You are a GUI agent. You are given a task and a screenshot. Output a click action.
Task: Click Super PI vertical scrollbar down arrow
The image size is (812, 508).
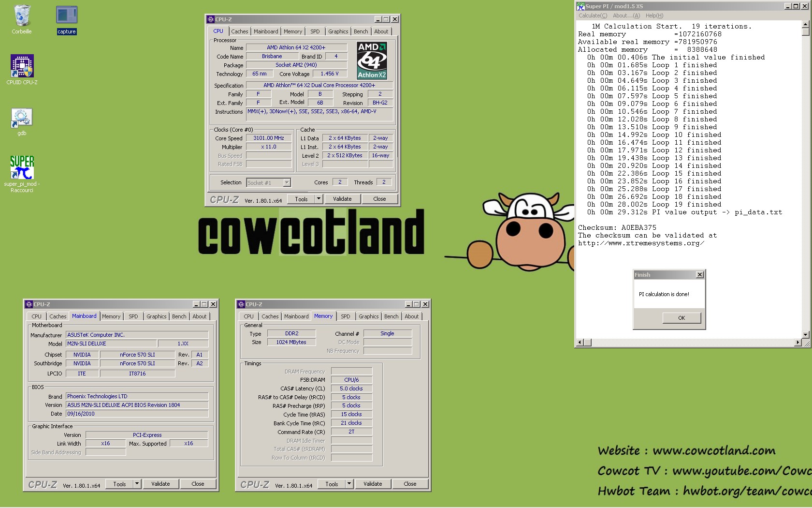[x=805, y=335]
